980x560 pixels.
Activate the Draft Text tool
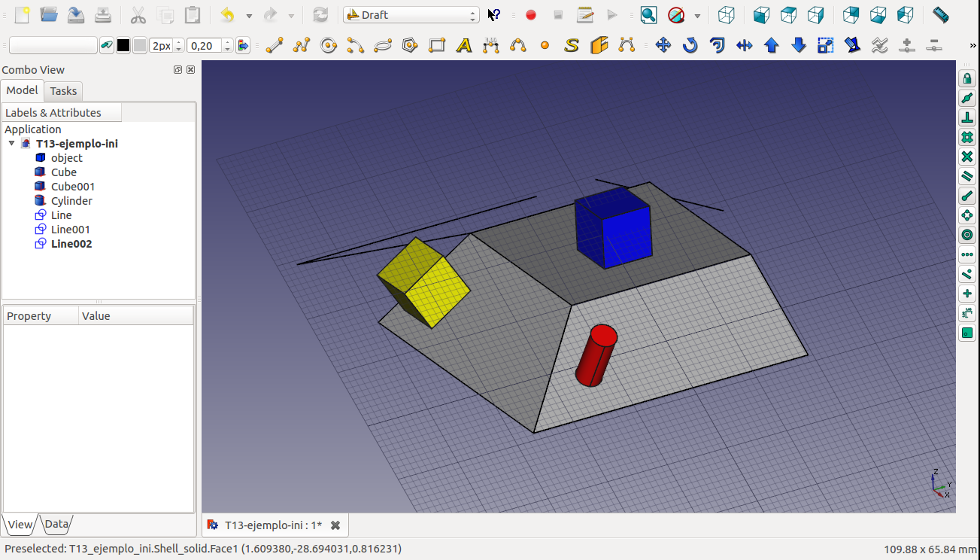click(464, 46)
